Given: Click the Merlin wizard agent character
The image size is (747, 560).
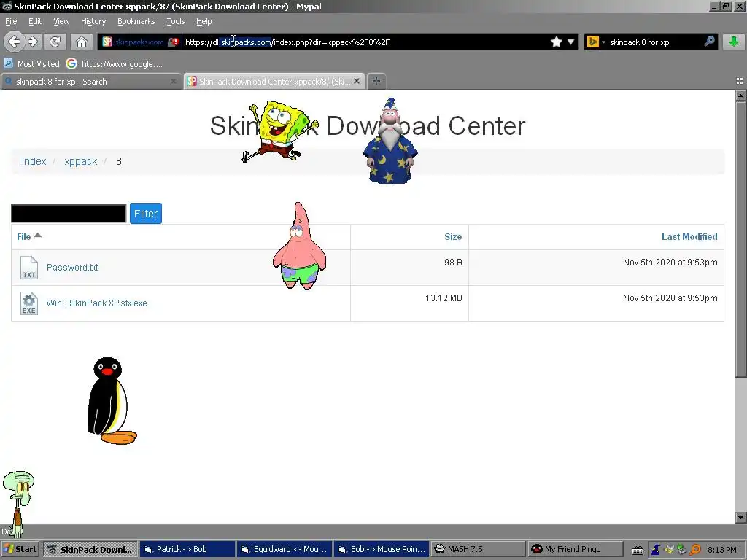Looking at the screenshot, I should click(x=390, y=141).
